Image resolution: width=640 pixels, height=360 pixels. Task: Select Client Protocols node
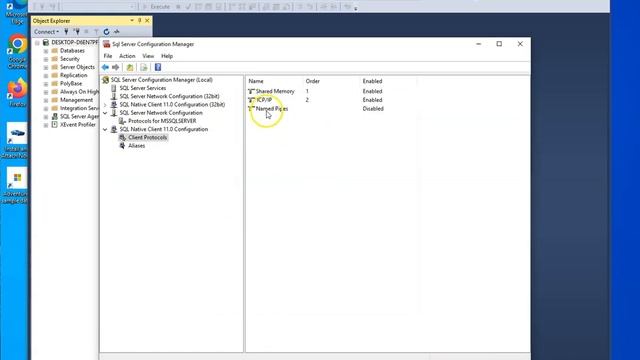(x=147, y=138)
